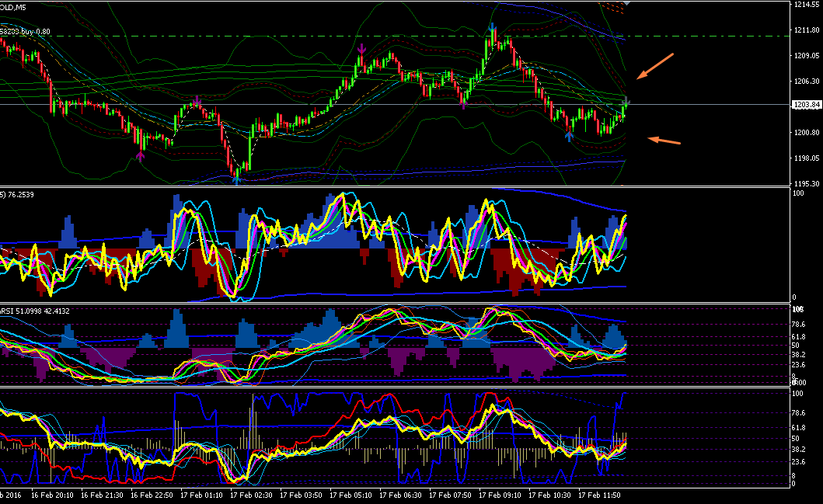
Task: Select the 58203 buy 0.80 order label
Action: pyautogui.click(x=25, y=32)
